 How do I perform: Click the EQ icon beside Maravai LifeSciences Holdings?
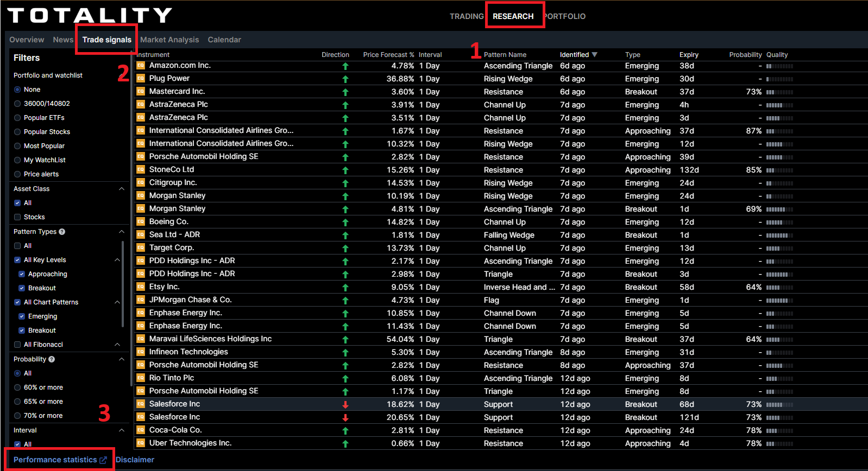141,339
